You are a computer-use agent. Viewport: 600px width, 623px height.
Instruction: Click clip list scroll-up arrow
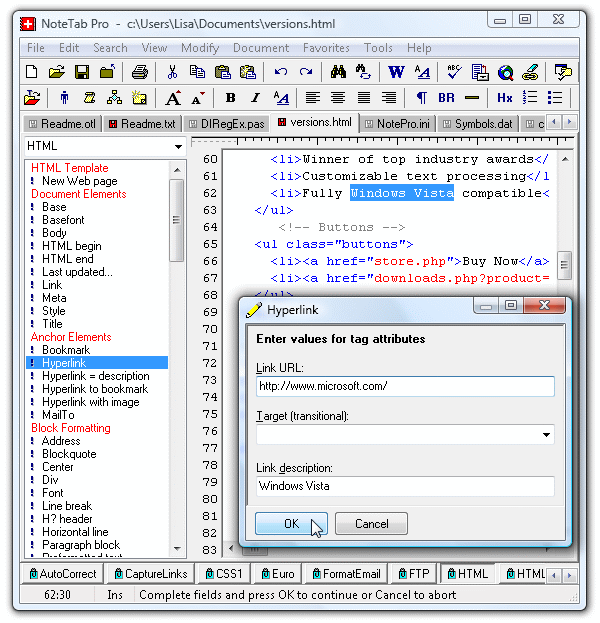tap(177, 170)
